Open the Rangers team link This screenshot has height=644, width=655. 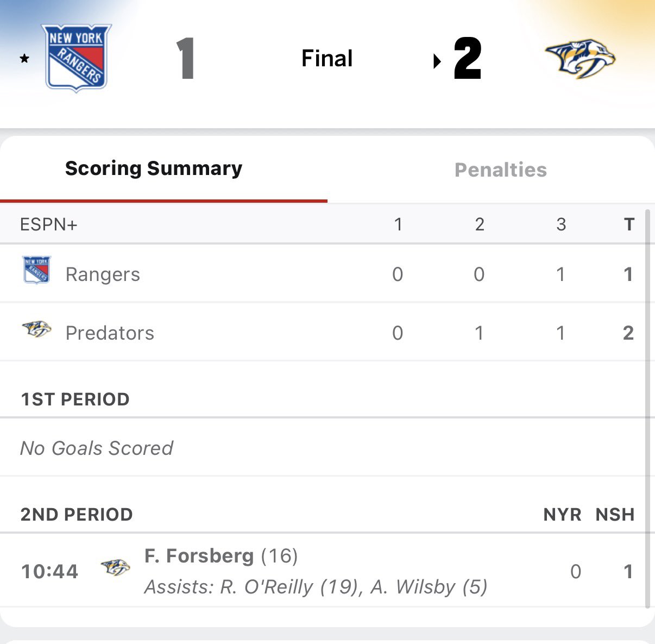tap(103, 274)
